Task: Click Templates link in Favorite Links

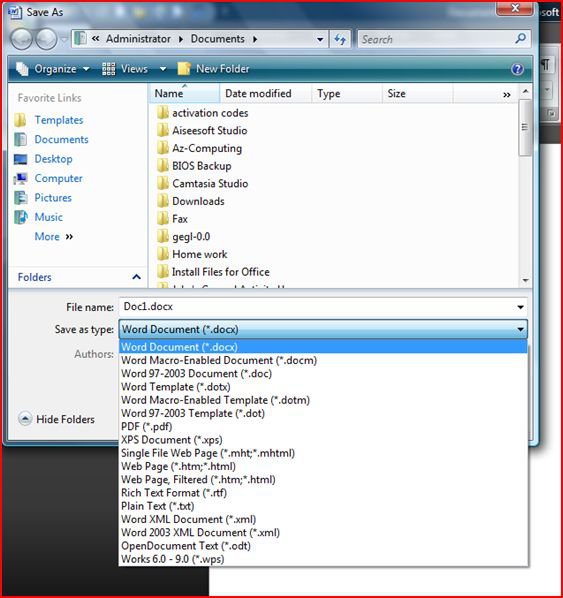Action: [59, 120]
